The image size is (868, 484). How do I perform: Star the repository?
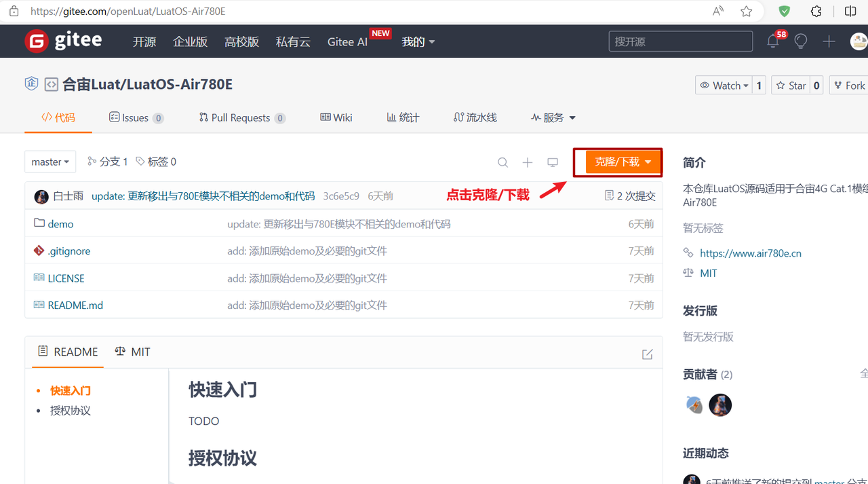(x=791, y=85)
